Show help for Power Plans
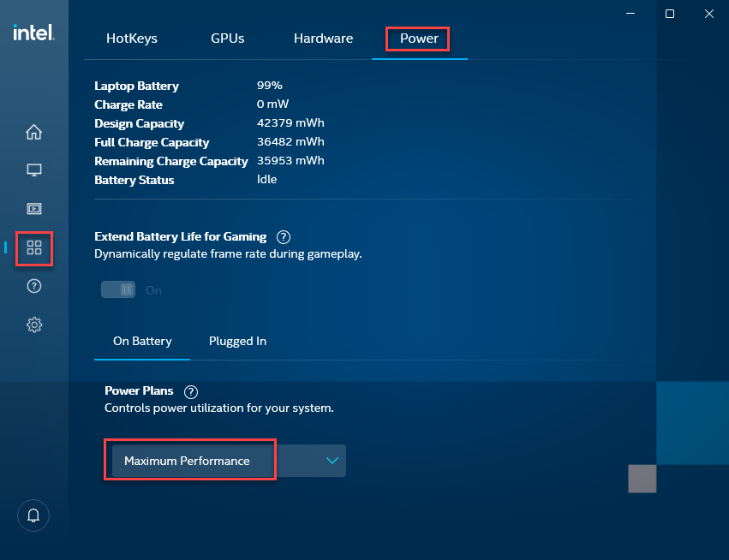729x560 pixels. click(x=191, y=392)
